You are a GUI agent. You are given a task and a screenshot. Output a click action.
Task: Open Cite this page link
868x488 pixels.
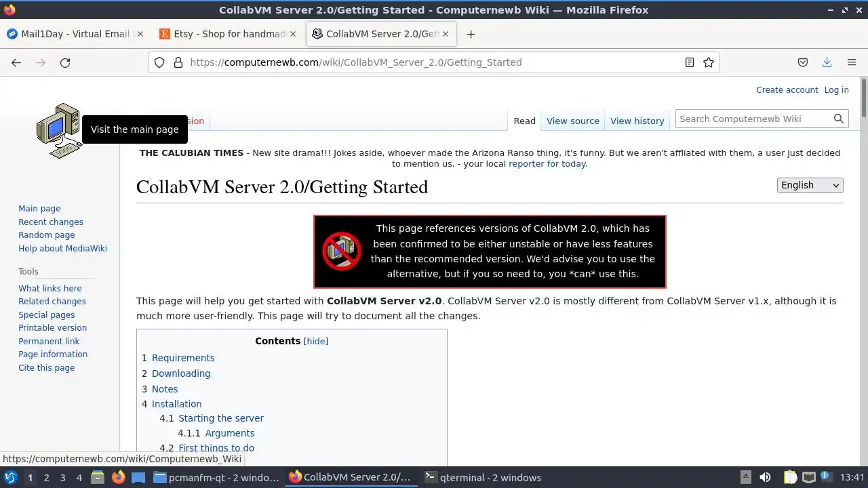click(x=47, y=367)
